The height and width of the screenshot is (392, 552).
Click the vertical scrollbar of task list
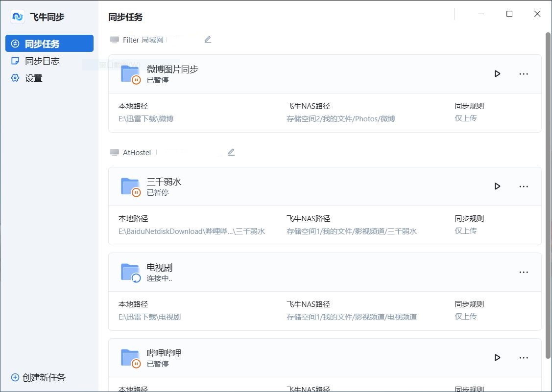point(548,196)
